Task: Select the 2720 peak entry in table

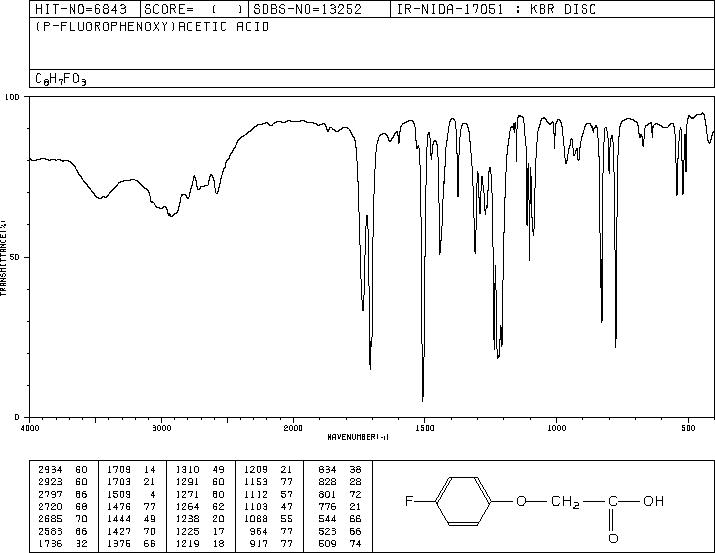Action: (x=63, y=506)
